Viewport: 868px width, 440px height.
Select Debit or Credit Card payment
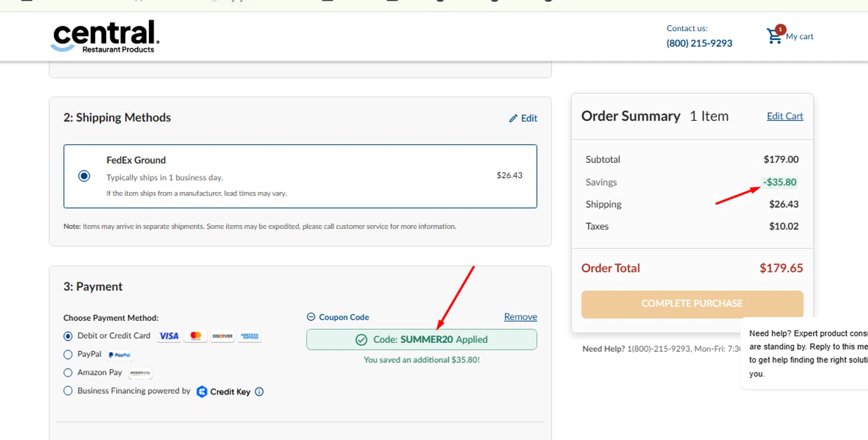tap(68, 336)
